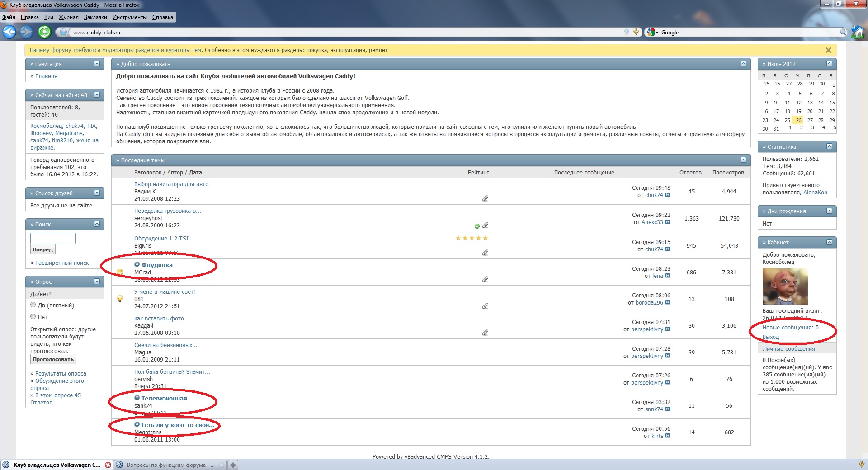Open the 'Правка' menu
Image resolution: width=868 pixels, height=470 pixels.
(30, 17)
